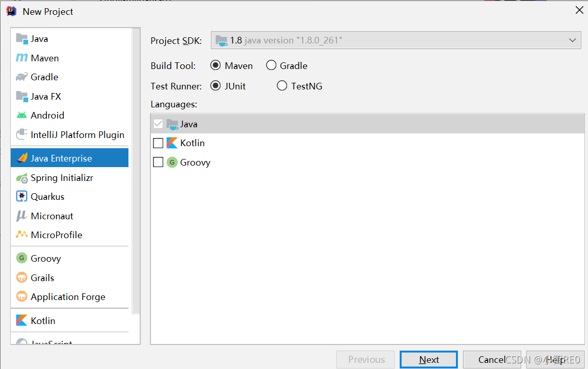
Task: Click the Android robot icon
Action: (22, 115)
